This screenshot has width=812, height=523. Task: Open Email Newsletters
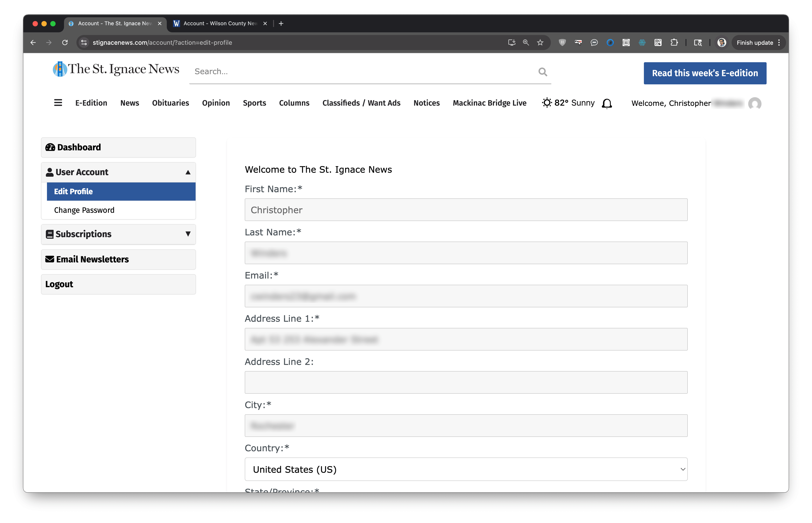click(x=118, y=259)
